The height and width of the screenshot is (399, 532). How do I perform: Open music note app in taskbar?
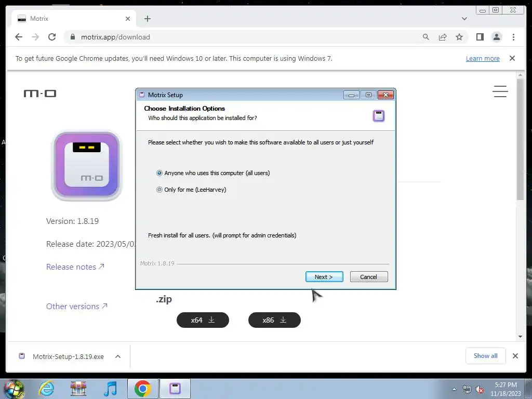click(110, 388)
